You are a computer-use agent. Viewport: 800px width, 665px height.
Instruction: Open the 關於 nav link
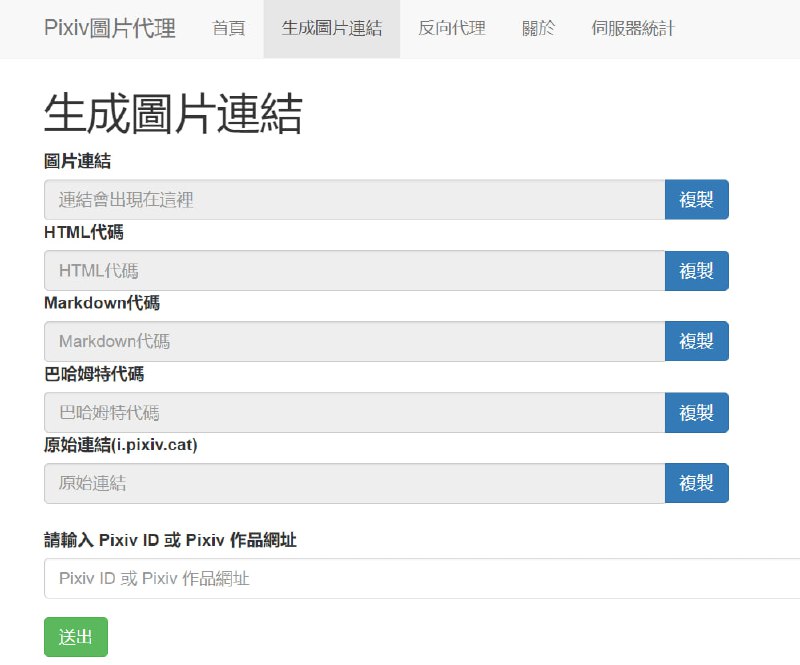[539, 28]
